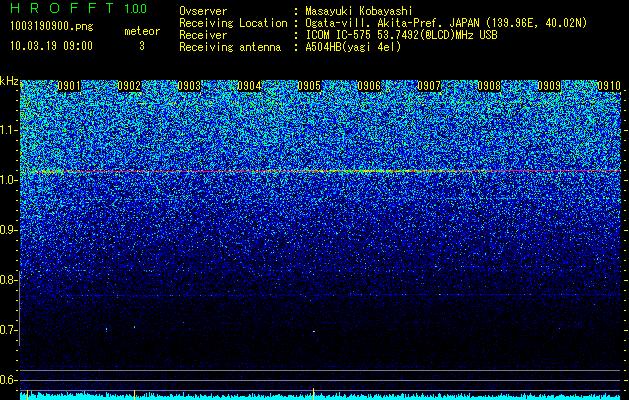Click the 1.0.0 version number
This screenshot has height=400, width=629.
point(135,9)
